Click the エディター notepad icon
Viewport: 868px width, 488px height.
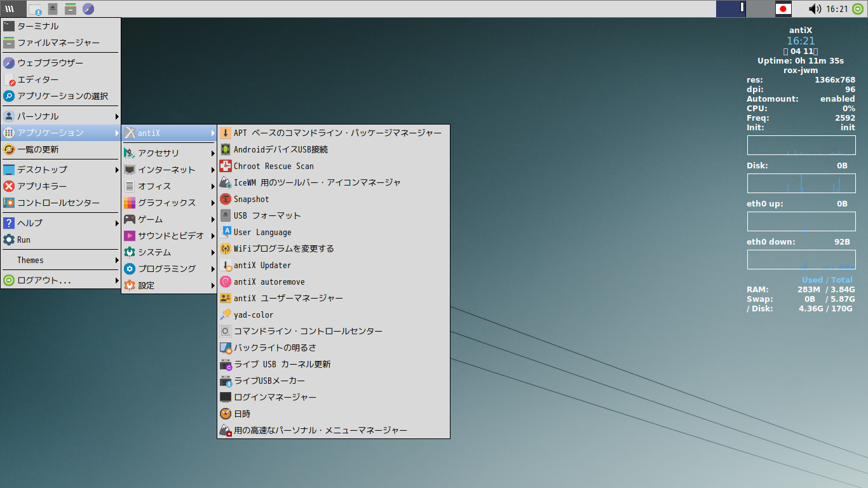tap(9, 79)
